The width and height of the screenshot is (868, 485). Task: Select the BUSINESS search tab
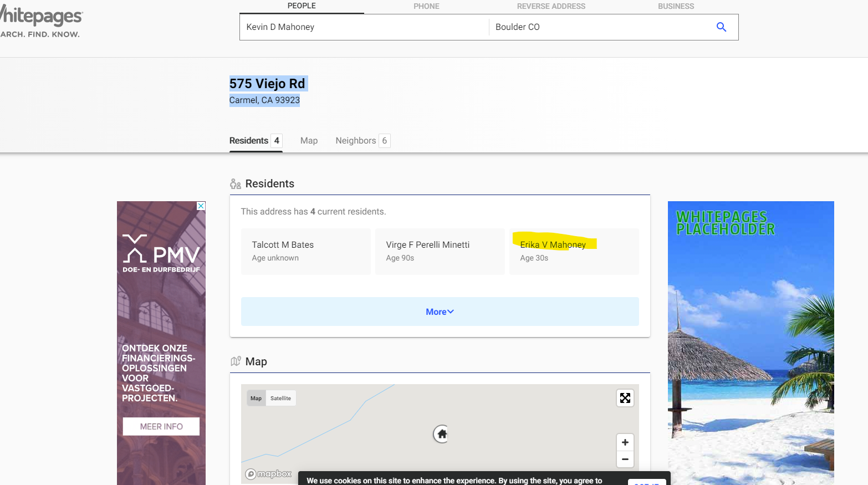tap(676, 6)
